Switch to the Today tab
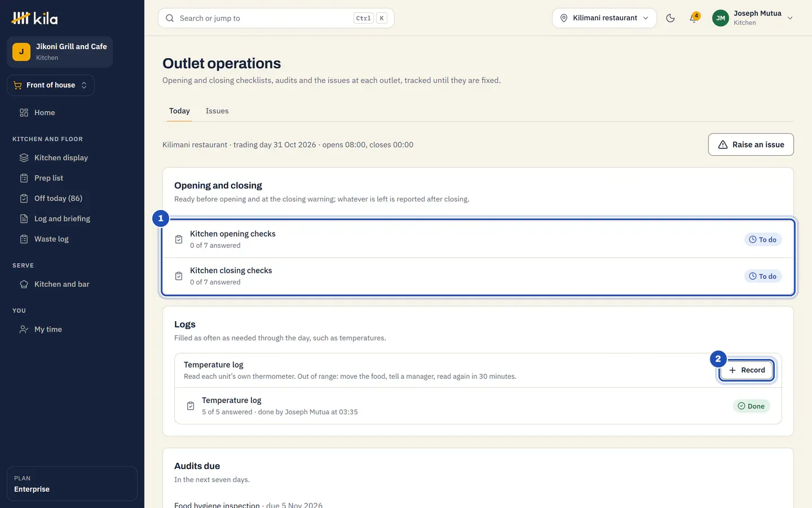The height and width of the screenshot is (508, 812). tap(179, 111)
